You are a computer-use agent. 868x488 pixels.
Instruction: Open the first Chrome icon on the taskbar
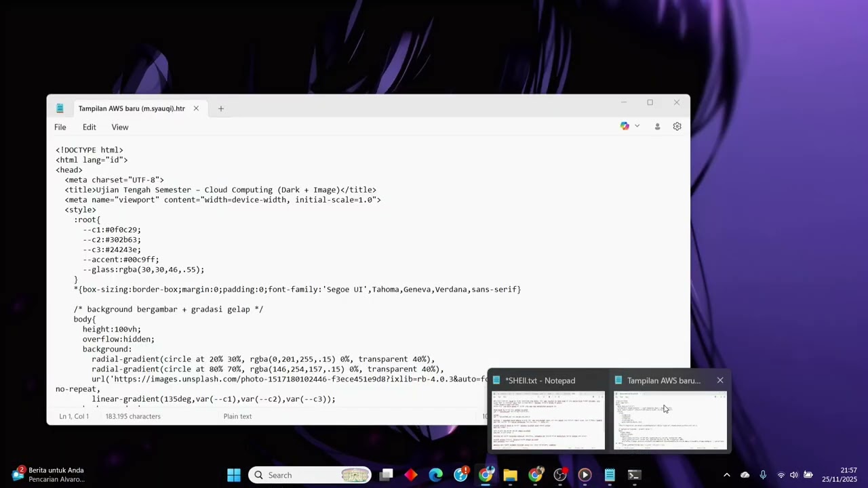(x=486, y=475)
